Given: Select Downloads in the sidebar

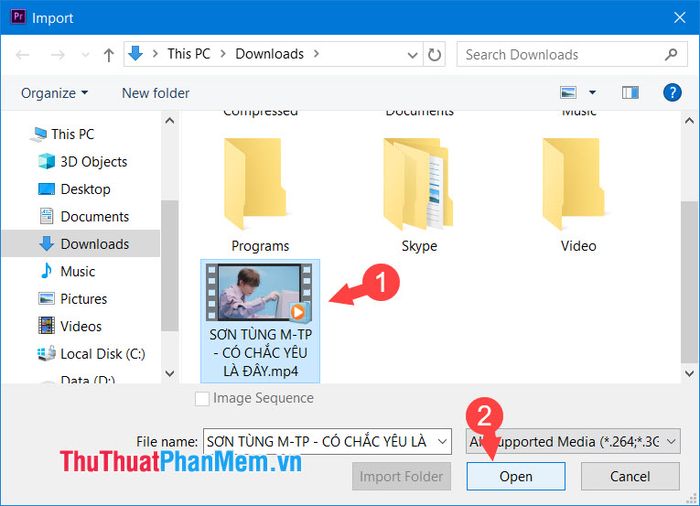Looking at the screenshot, I should [81, 244].
